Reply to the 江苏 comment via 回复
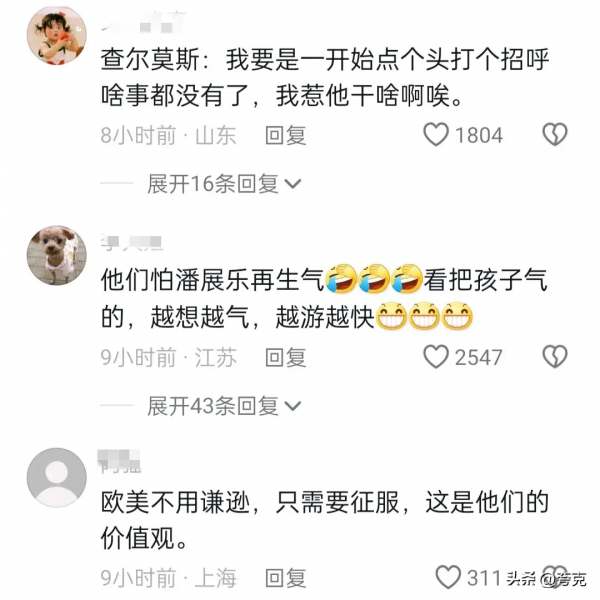 [286, 357]
